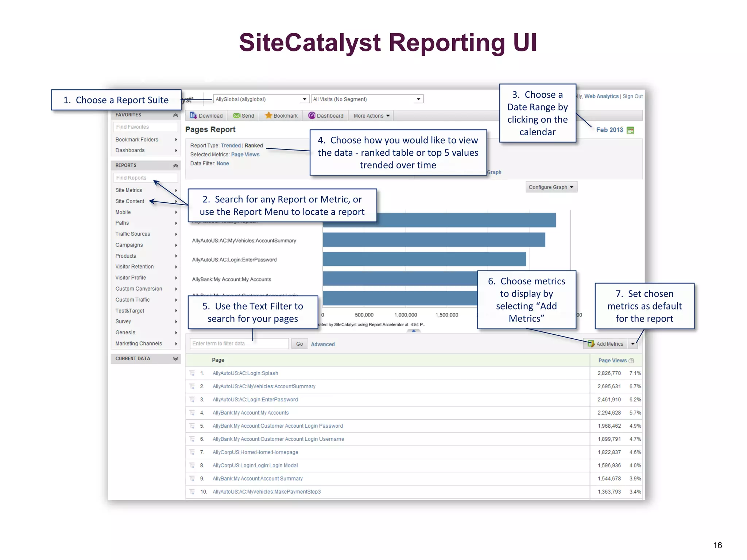Open the Genesis report menu
This screenshot has height=560, width=747.
(x=146, y=332)
